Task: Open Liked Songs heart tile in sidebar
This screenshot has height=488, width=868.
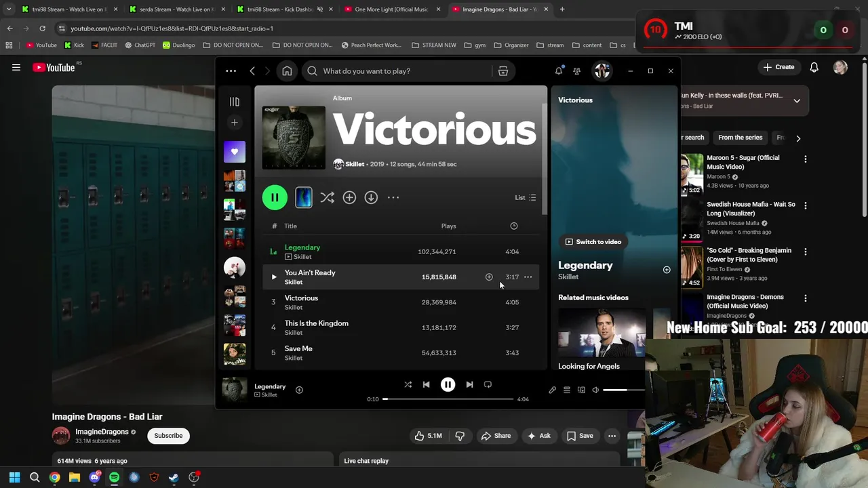Action: pyautogui.click(x=235, y=152)
